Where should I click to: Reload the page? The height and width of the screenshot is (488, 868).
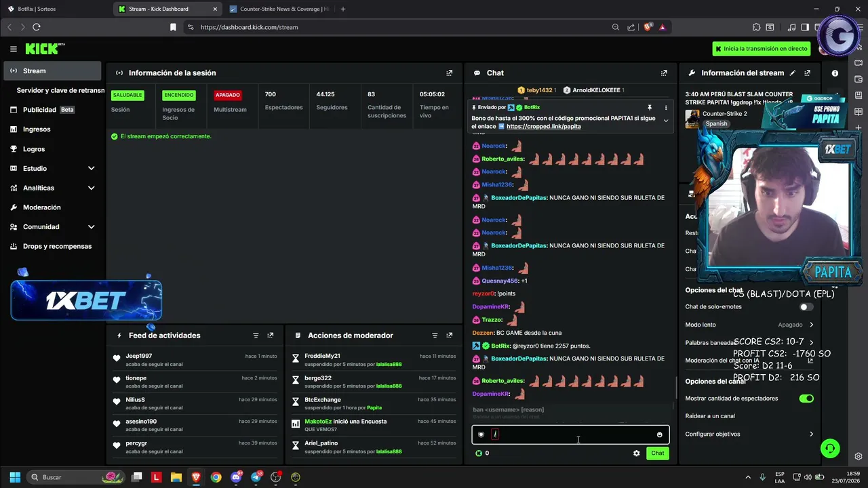coord(37,27)
